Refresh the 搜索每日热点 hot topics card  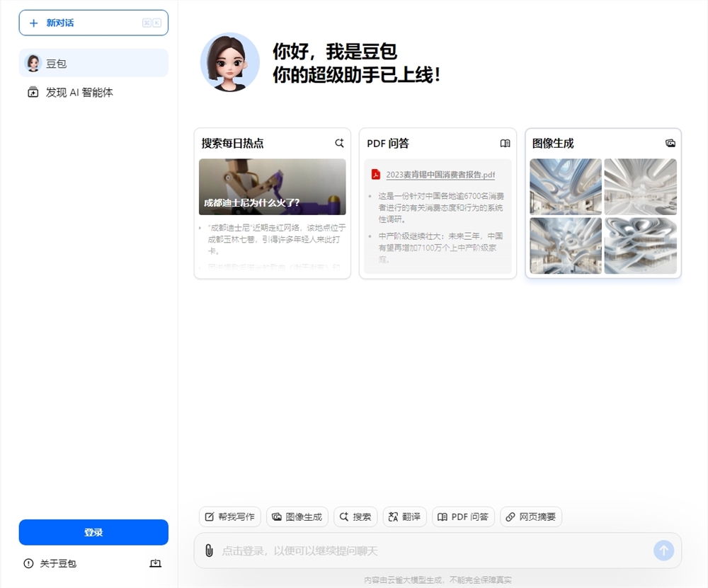tap(339, 143)
